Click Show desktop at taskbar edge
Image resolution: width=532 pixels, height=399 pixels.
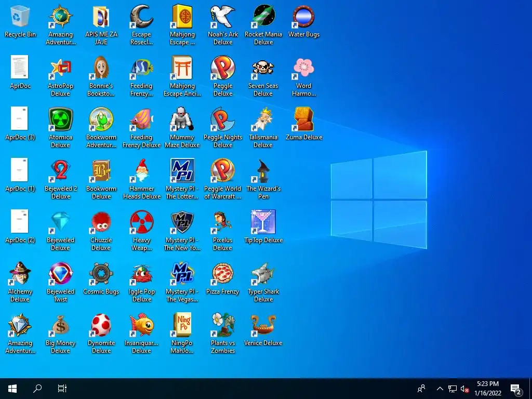click(x=530, y=389)
